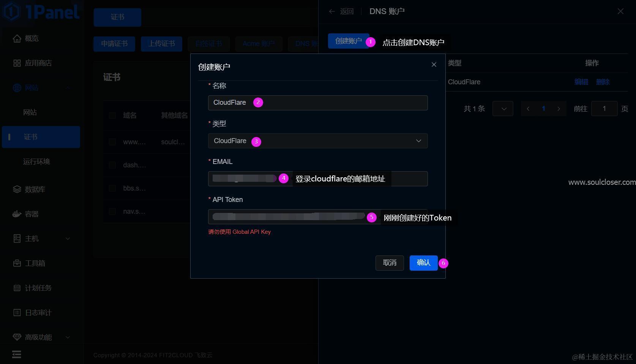
Task: Click CloudFlare type cell in DNS accounts table
Action: [464, 82]
